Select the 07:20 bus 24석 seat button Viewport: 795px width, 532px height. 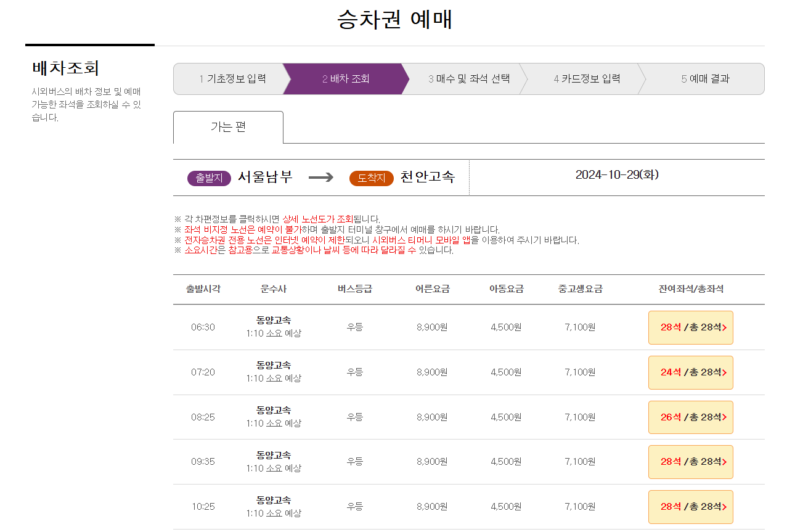[690, 372]
